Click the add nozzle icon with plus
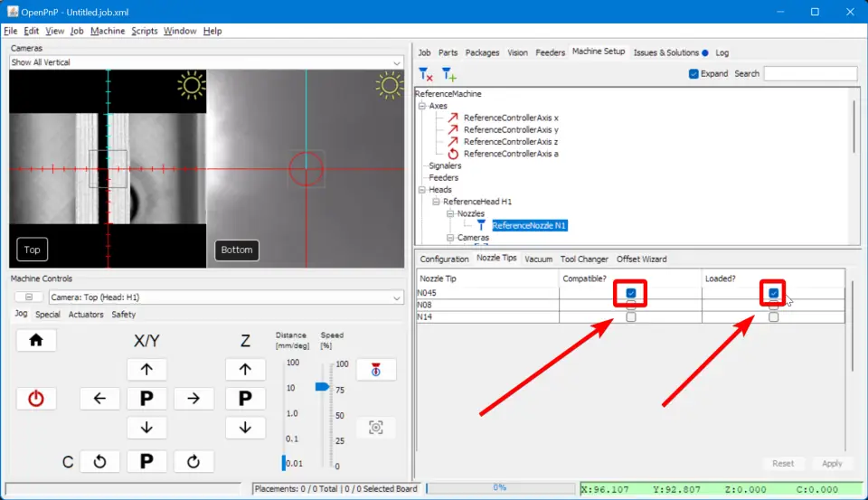 click(x=448, y=74)
